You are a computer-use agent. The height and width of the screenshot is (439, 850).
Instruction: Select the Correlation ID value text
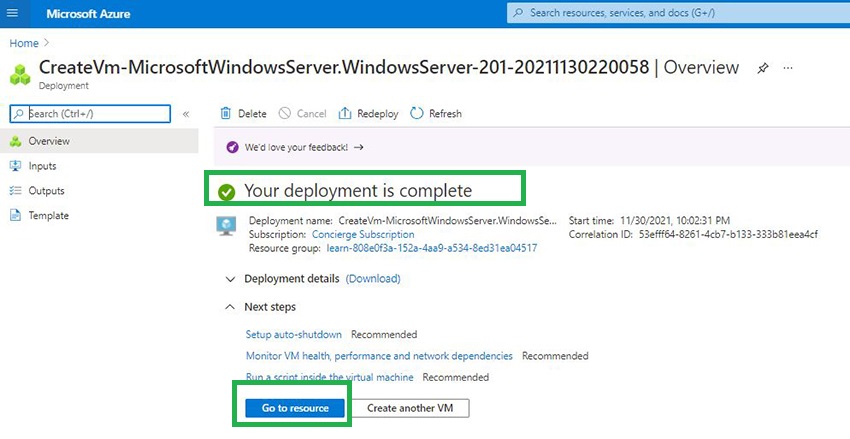tap(728, 235)
